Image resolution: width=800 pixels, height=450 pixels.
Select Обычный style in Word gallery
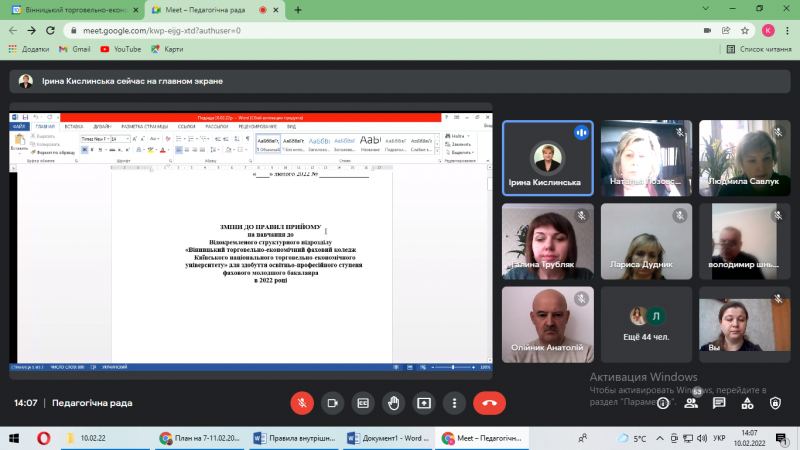(x=268, y=144)
